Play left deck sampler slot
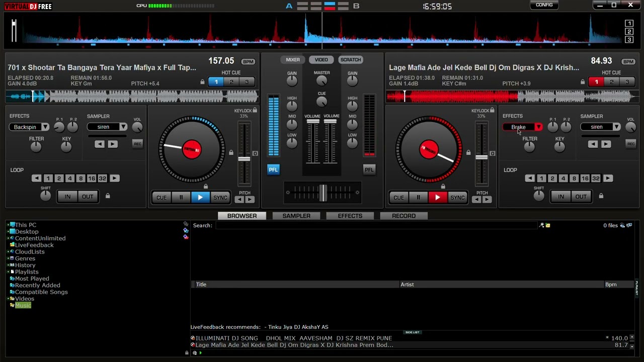This screenshot has width=644, height=362. pos(112,144)
